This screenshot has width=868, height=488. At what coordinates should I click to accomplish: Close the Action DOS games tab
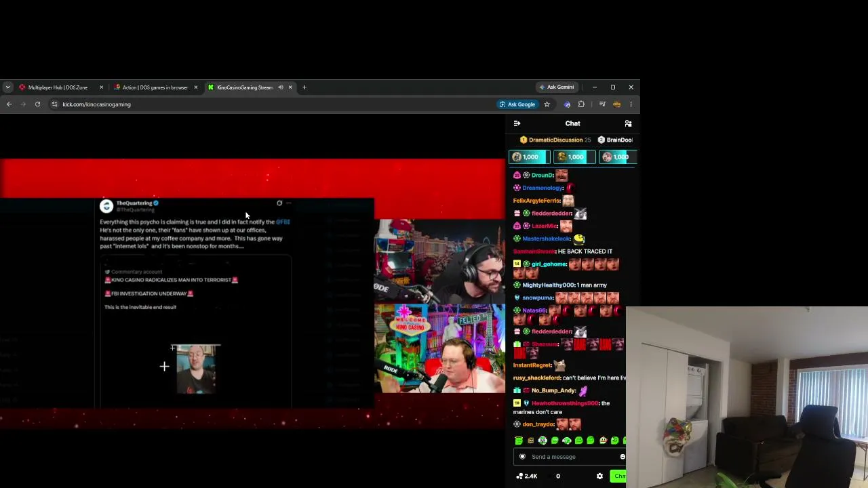(x=195, y=87)
